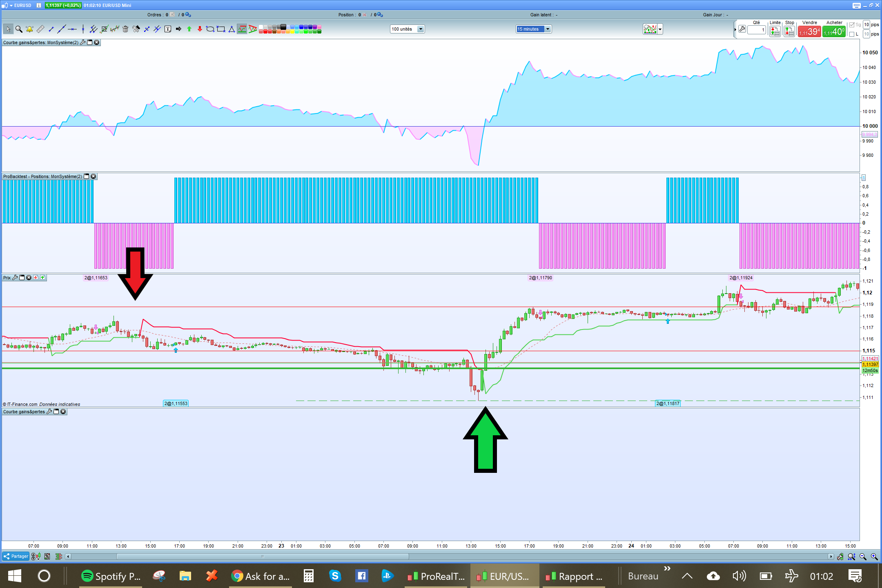882x588 pixels.
Task: Toggle the Sg stop pips checkbox
Action: 852,25
